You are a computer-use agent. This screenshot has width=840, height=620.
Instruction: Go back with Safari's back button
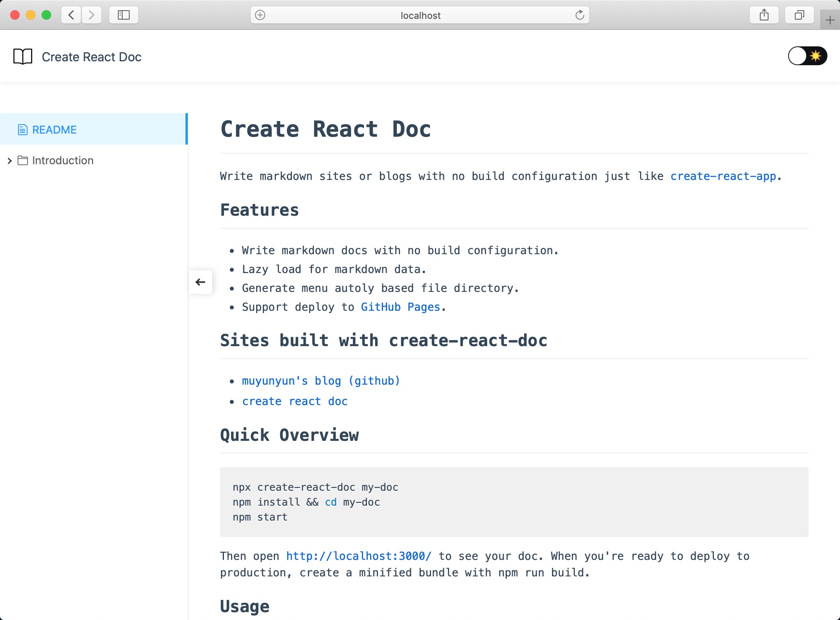[71, 15]
